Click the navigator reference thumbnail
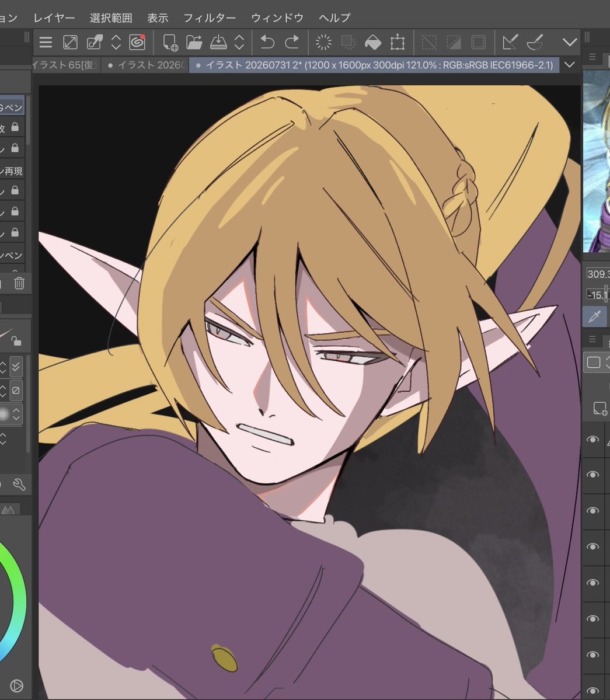Viewport: 610px width, 700px height. point(596,162)
